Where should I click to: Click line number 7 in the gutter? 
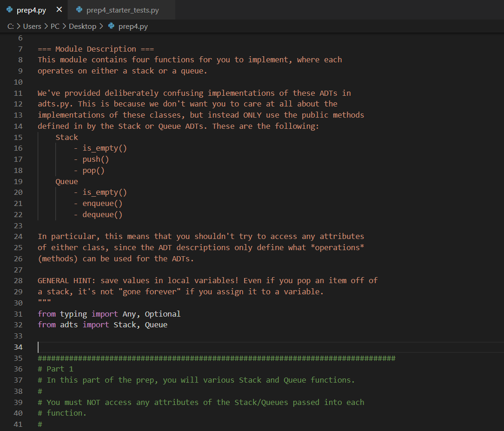[20, 49]
